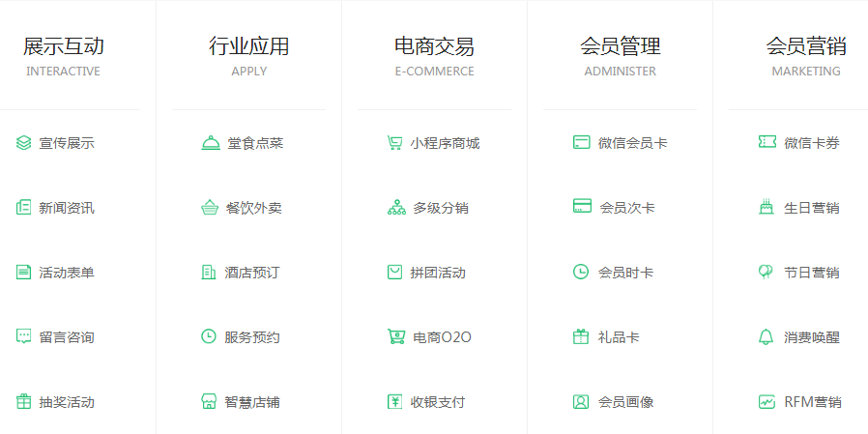Click the cloche dish icon beside 堂食点菜
868x434 pixels.
click(209, 143)
